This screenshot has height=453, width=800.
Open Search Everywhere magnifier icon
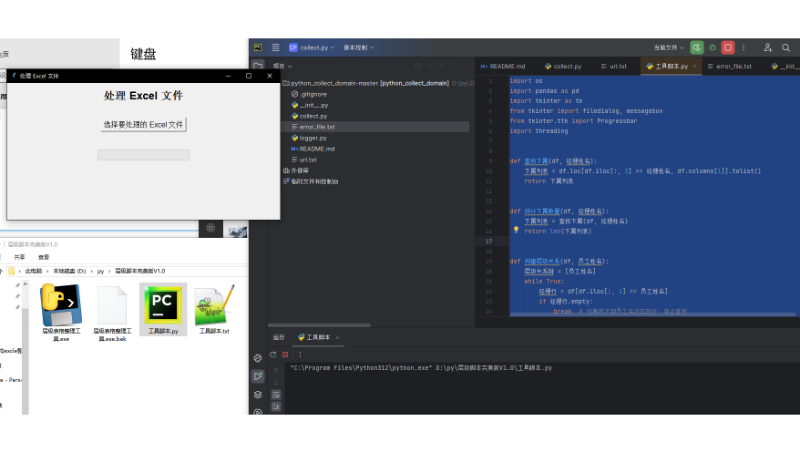(x=785, y=47)
